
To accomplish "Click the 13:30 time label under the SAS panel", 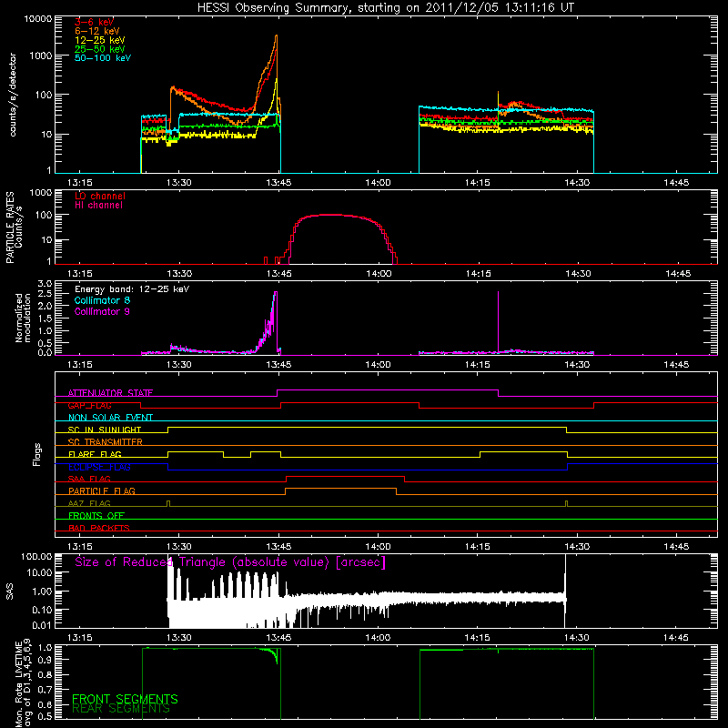I will (178, 638).
